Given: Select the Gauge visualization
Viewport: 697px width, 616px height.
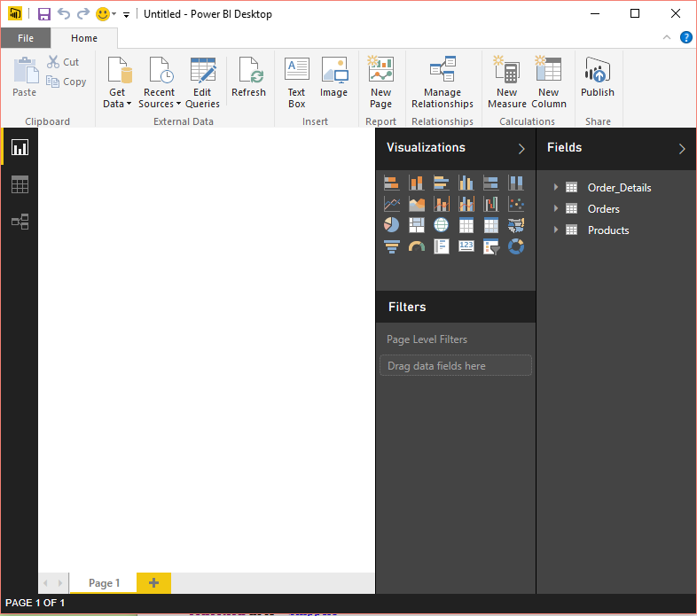Looking at the screenshot, I should 416,246.
